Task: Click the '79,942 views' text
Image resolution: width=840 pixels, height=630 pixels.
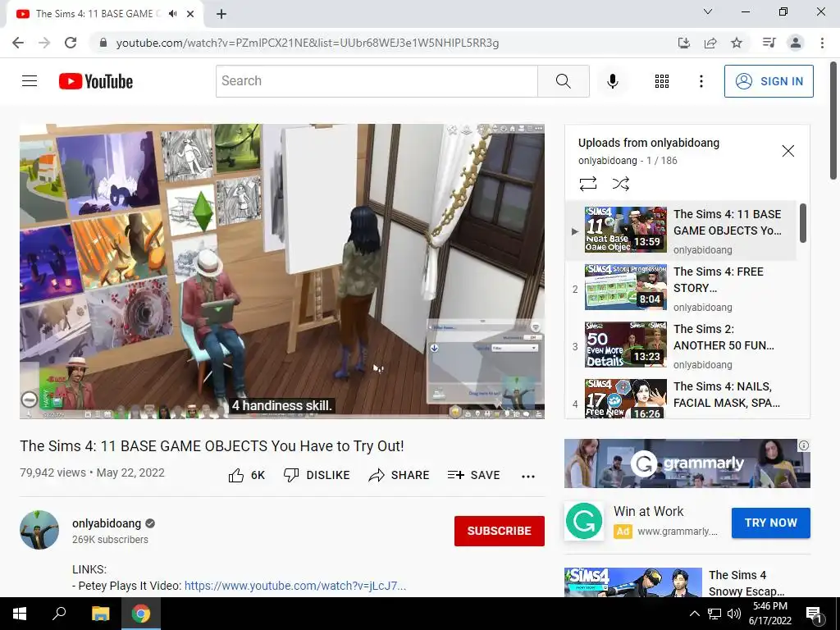Action: tap(52, 472)
